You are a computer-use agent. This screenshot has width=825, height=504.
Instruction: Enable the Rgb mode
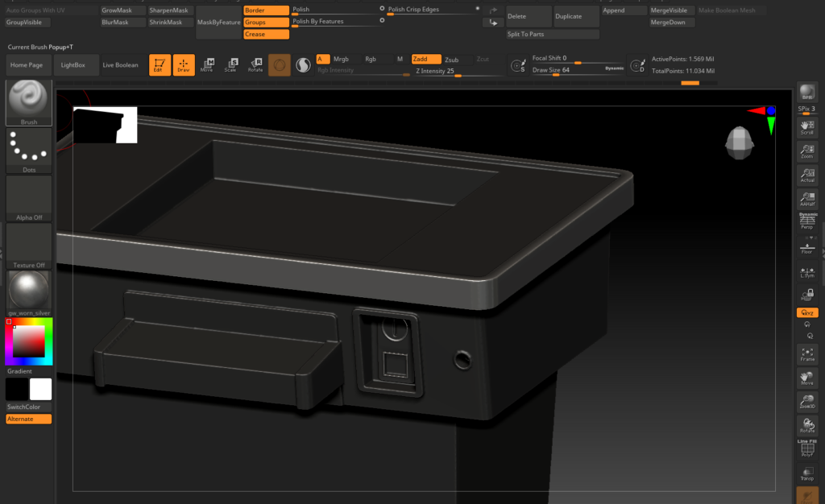pyautogui.click(x=371, y=60)
